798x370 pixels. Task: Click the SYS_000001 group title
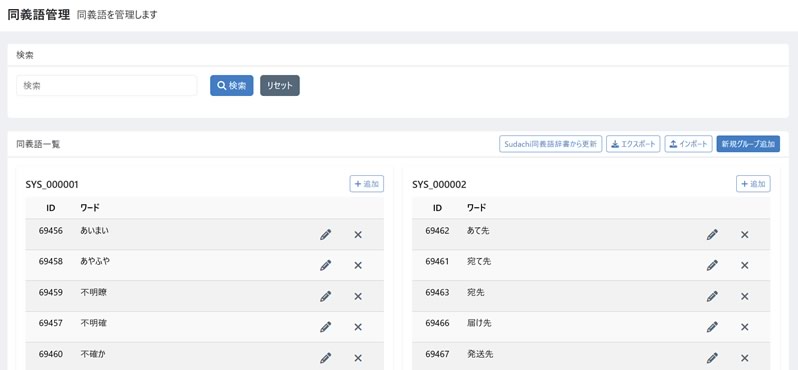pyautogui.click(x=52, y=184)
